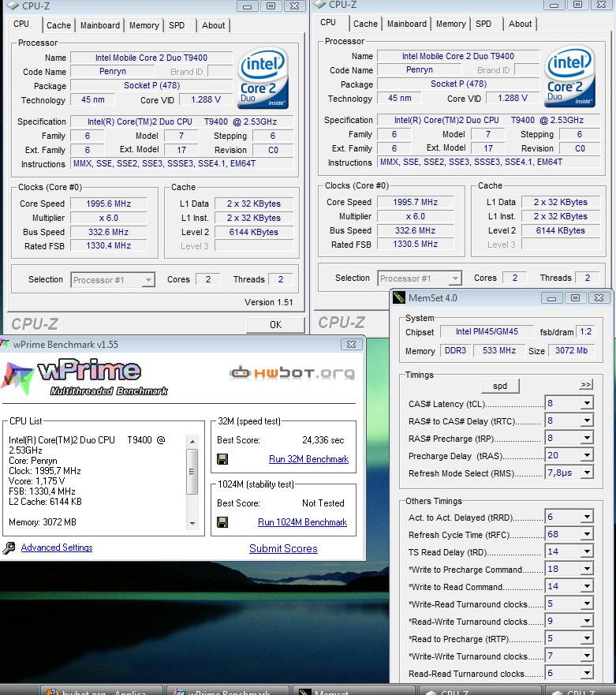The image size is (616, 695).
Task: Click Best Score 24,336 sec value
Action: [x=323, y=440]
